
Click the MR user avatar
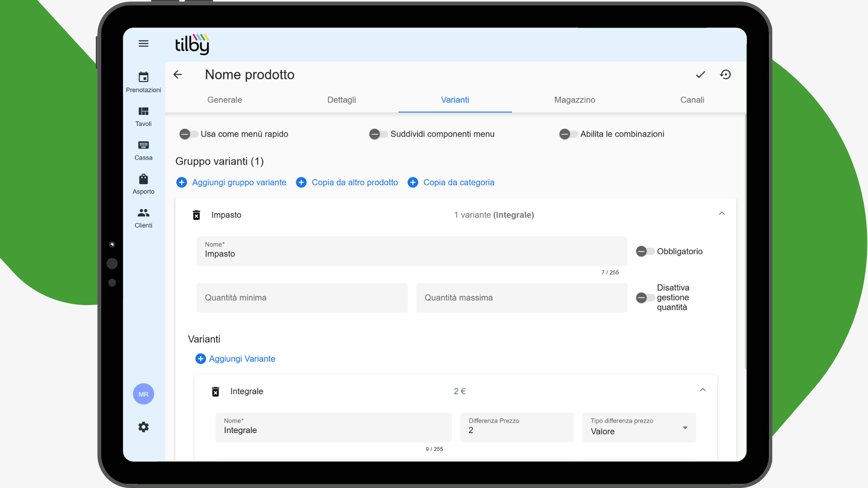(x=143, y=394)
